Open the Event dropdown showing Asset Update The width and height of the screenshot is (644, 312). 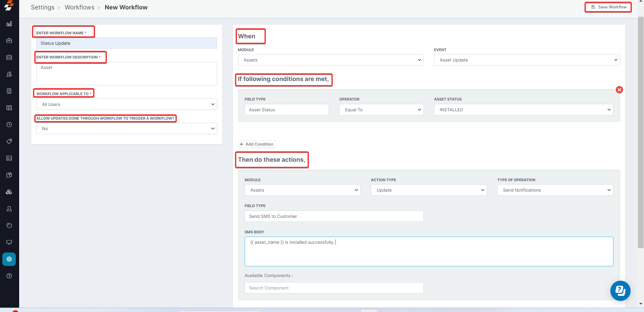526,60
